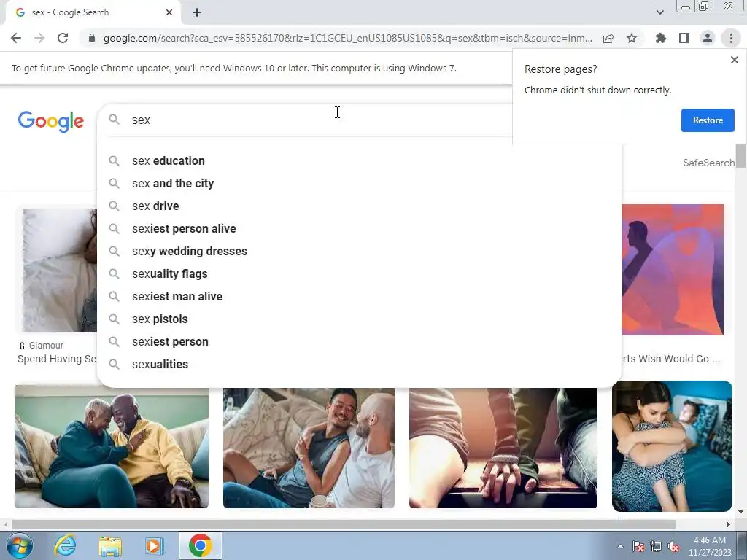Open the network tray icon

(x=656, y=546)
